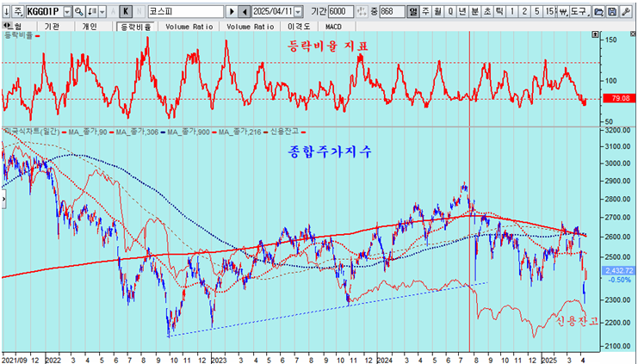Viewport: 638px width, 364px height.
Task: Open the KGG01P stock code dropdown
Action: coord(67,12)
